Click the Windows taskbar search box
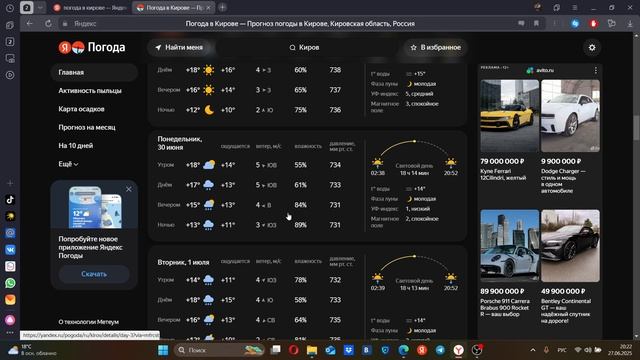This screenshot has width=640, height=360. point(219,350)
